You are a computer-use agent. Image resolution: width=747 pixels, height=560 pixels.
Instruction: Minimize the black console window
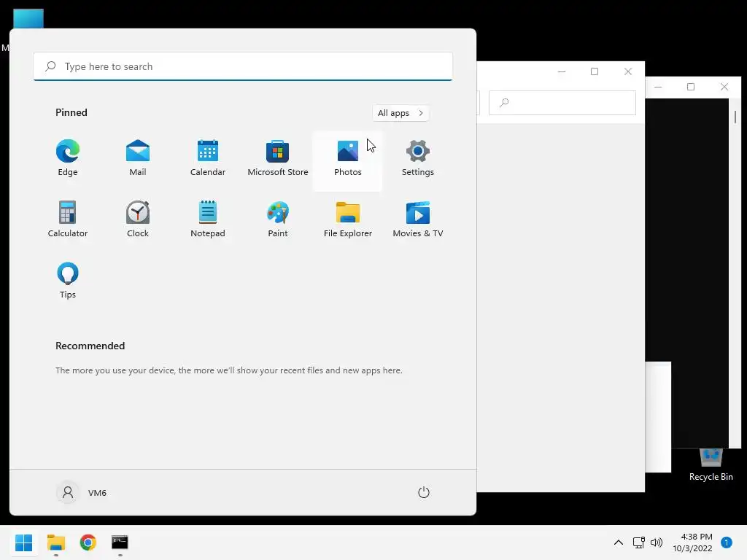point(658,87)
